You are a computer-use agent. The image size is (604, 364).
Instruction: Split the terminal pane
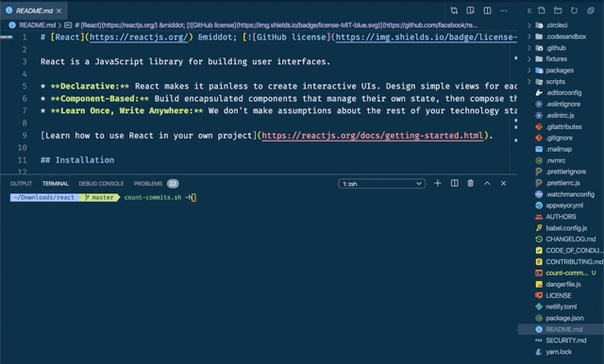[x=455, y=183]
